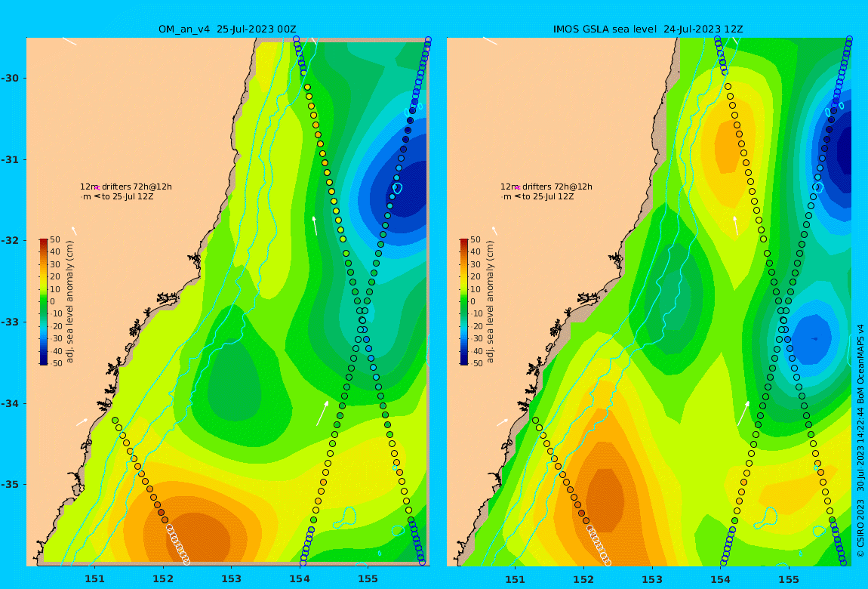868x589 pixels.
Task: Click longitude label 154 under OM_an_v4 map
Action: point(300,579)
